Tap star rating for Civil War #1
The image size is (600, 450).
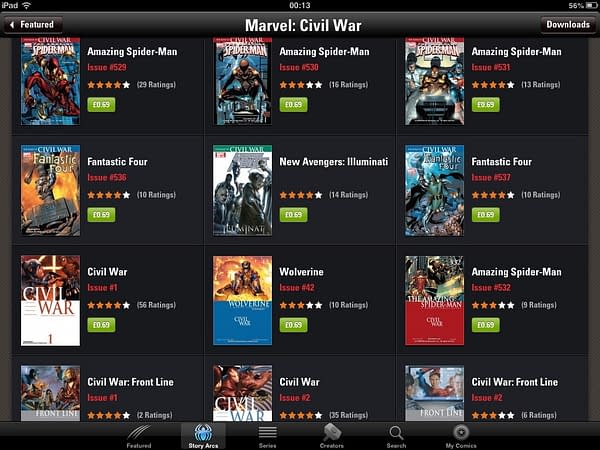(109, 305)
